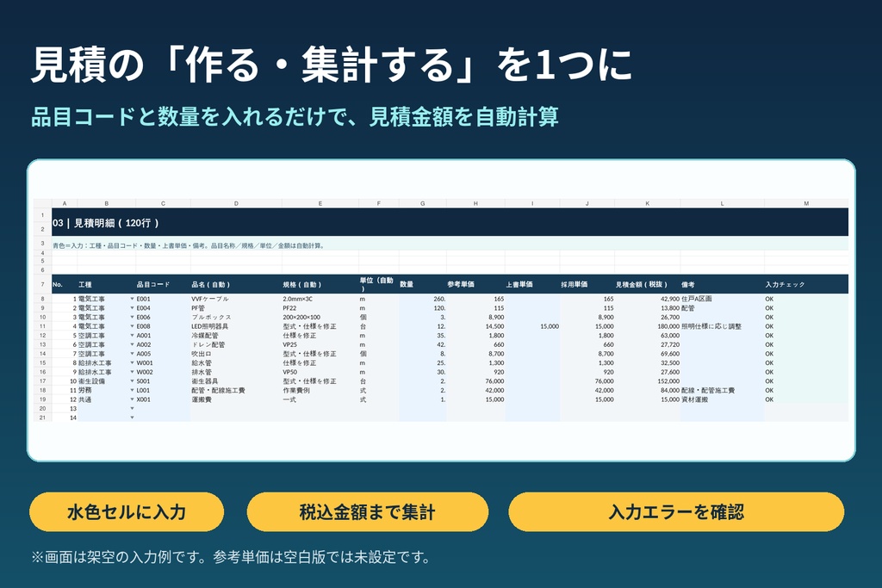This screenshot has height=588, width=882.
Task: Click item code cell L001
Action: (163, 390)
